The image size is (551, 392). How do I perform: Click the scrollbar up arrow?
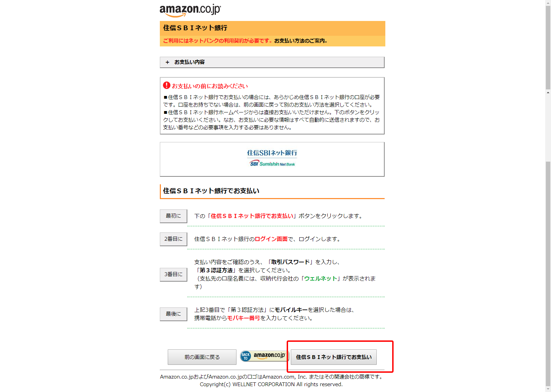pyautogui.click(x=548, y=2)
